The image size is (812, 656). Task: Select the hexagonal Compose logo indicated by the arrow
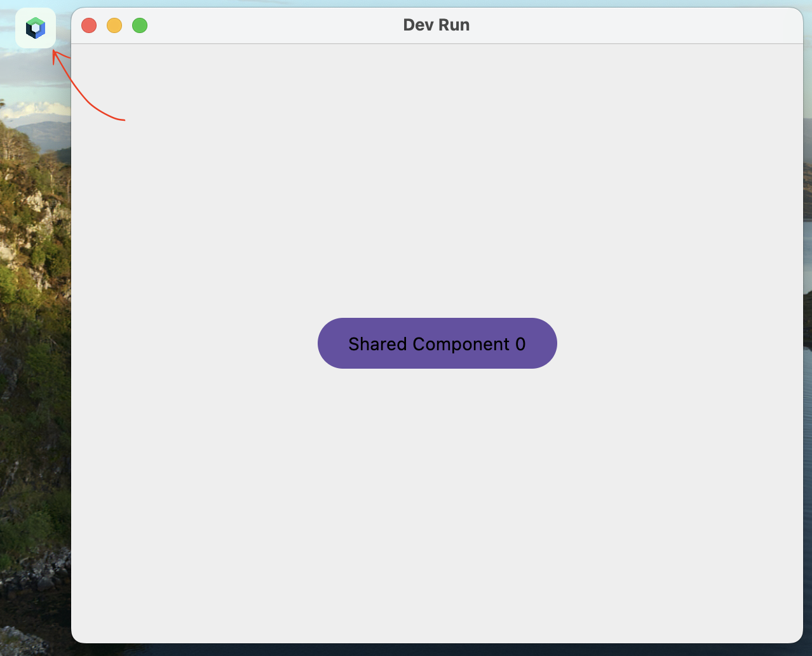point(36,27)
